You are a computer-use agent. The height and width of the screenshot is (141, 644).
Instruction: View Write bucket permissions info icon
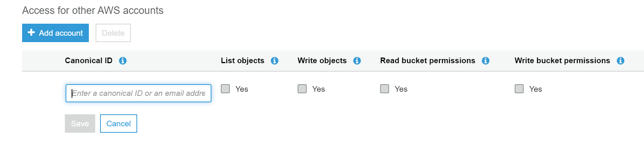click(620, 61)
